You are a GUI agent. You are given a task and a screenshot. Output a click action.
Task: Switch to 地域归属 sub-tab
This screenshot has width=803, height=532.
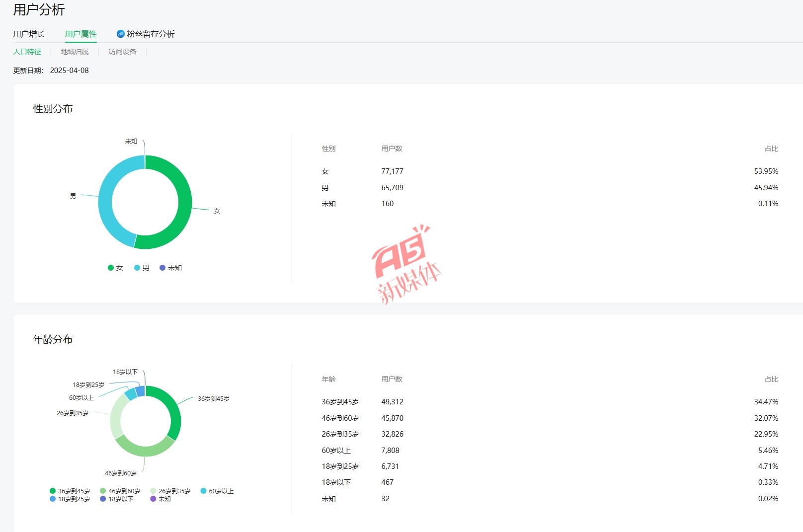tap(75, 52)
